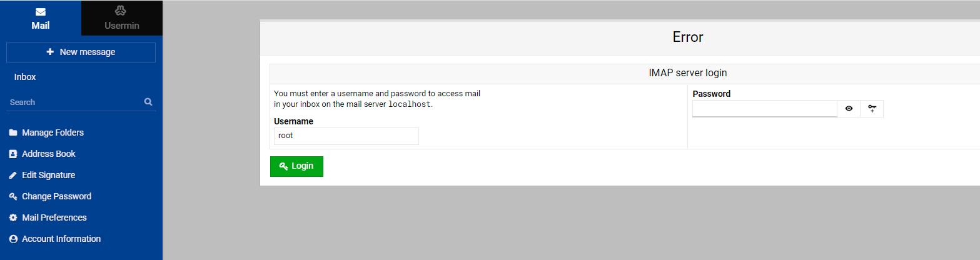Click the generate password key button
This screenshot has height=260, width=980.
872,109
